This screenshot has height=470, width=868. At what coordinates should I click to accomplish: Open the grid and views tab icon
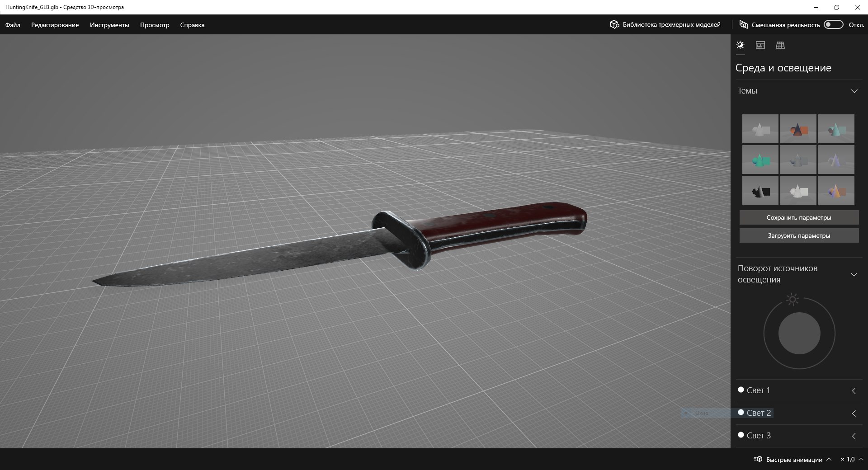tap(780, 45)
